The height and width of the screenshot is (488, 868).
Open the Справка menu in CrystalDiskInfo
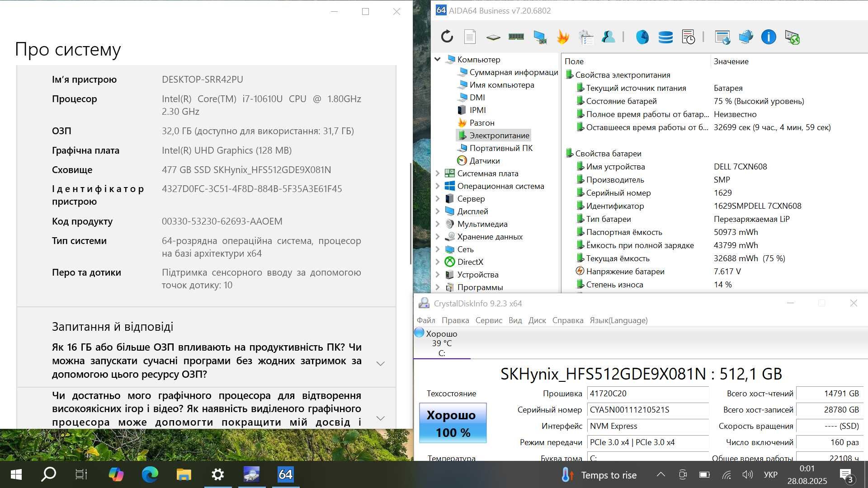point(567,320)
